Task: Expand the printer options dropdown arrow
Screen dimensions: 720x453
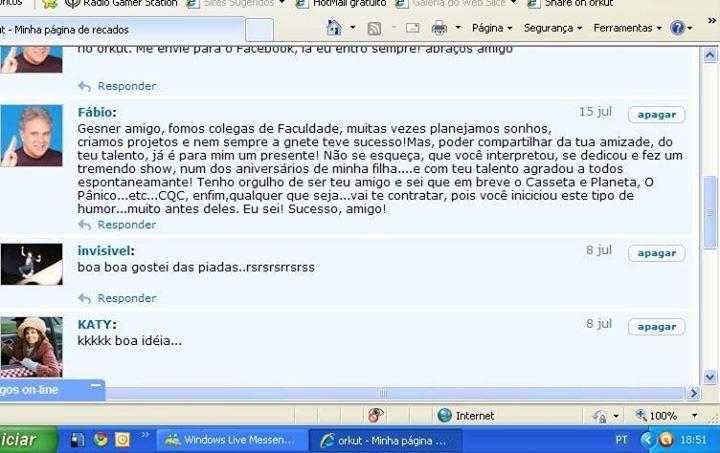Action: pos(458,28)
